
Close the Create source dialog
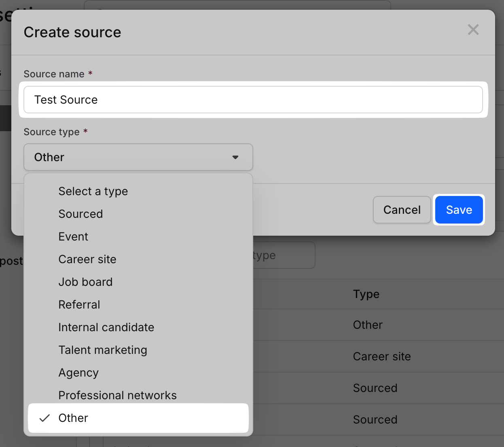click(x=473, y=30)
